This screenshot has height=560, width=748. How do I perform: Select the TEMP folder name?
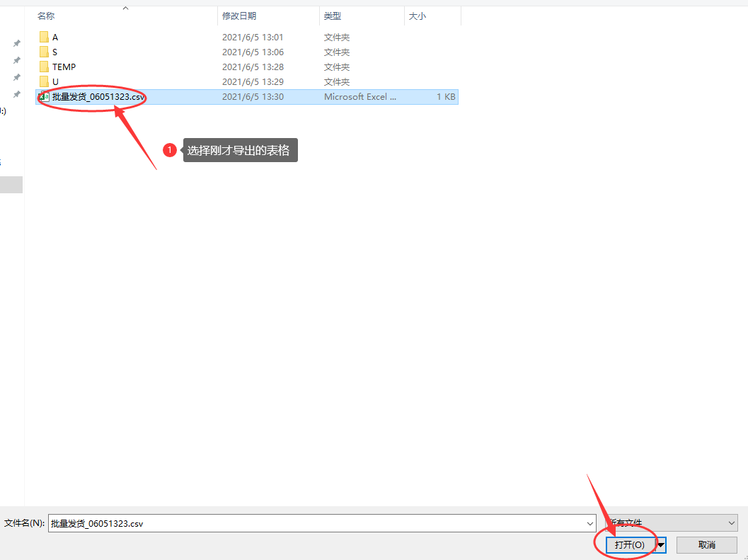[64, 67]
